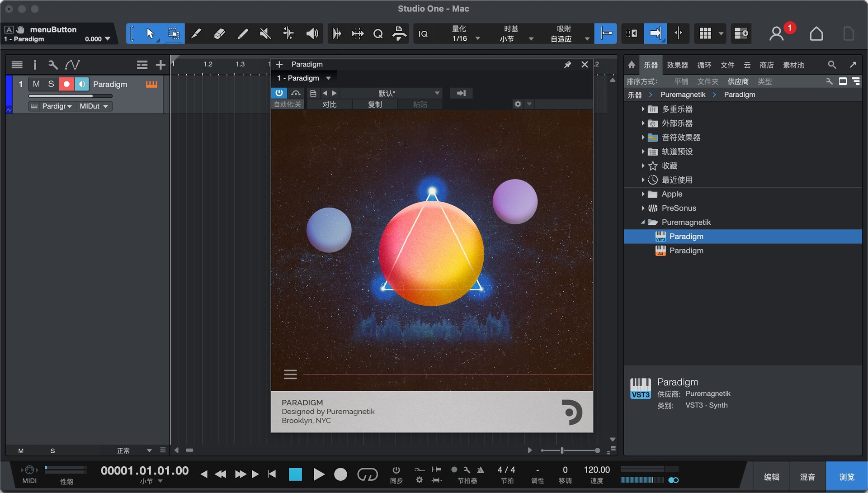This screenshot has width=868, height=493.
Task: Collapse the Puremagnetik folder
Action: [x=642, y=222]
